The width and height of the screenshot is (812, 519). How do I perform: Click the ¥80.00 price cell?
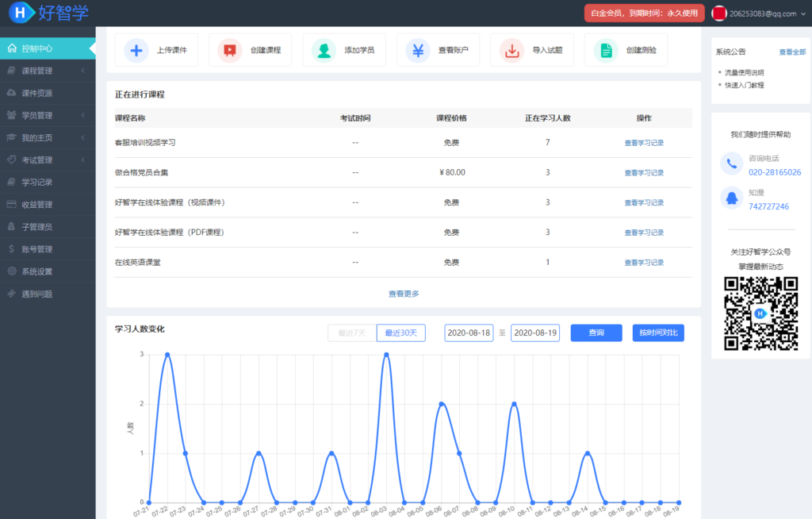pyautogui.click(x=452, y=172)
